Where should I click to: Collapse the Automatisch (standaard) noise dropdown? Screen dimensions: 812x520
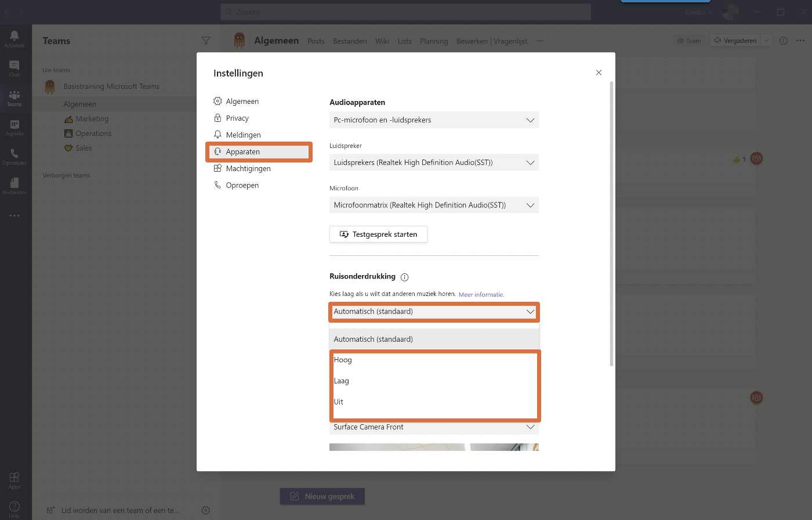click(434, 312)
